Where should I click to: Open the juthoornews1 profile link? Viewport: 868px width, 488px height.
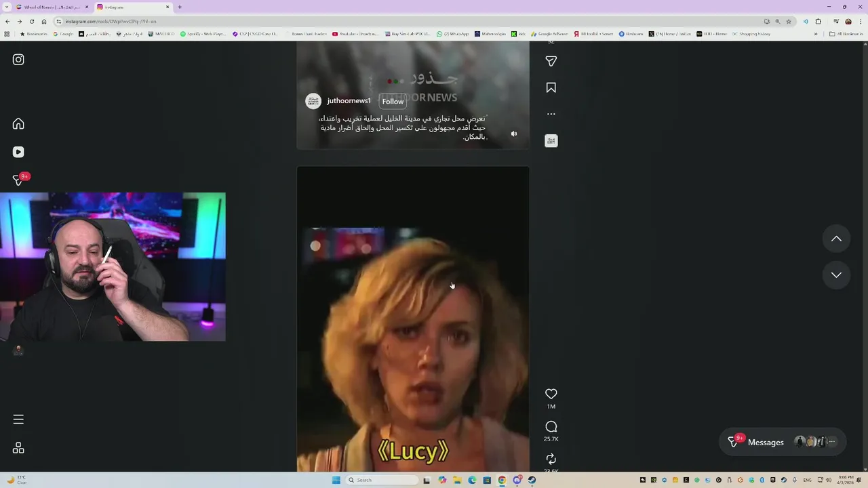349,101
